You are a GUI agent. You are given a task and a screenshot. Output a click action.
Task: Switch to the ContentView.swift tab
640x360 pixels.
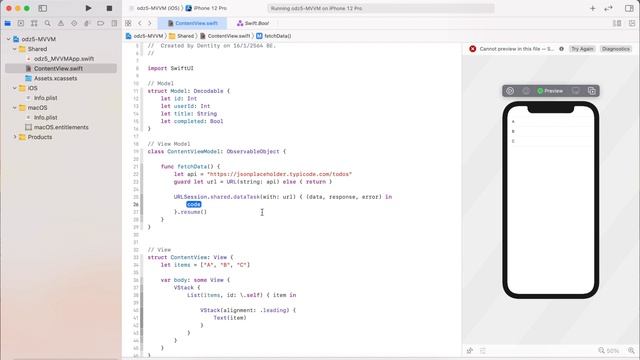point(193,23)
